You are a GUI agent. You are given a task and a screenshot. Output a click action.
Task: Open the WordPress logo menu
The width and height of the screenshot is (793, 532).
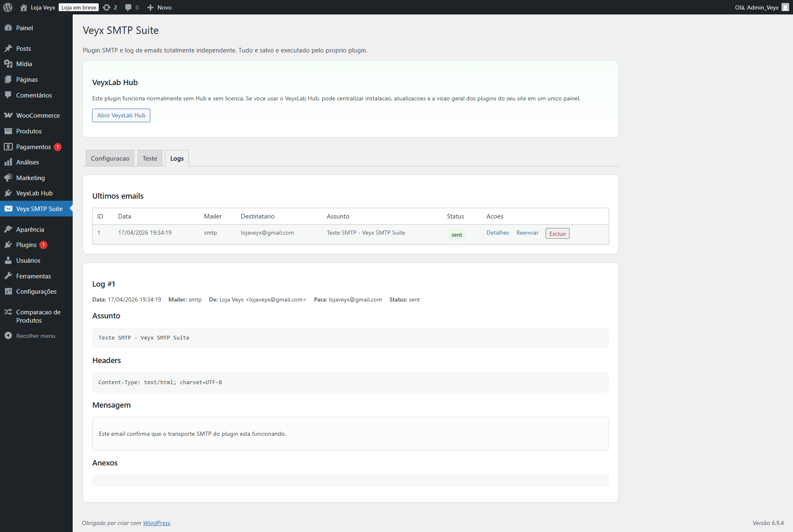click(8, 7)
